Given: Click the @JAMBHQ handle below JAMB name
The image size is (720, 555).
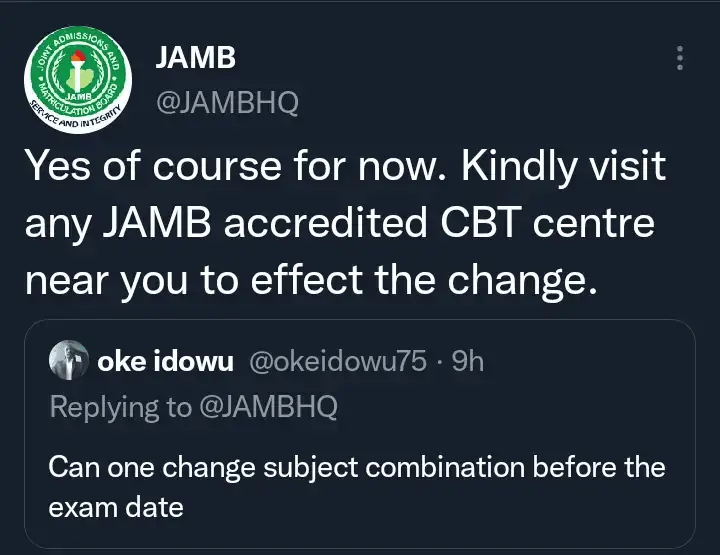Looking at the screenshot, I should (x=227, y=102).
